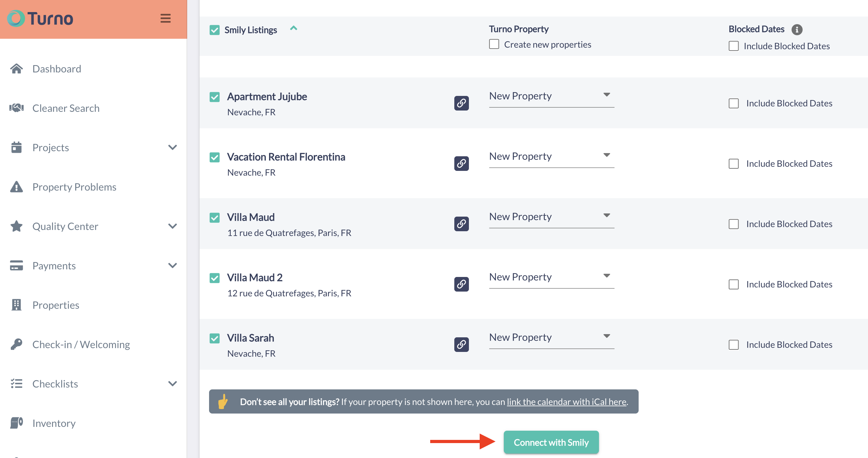The height and width of the screenshot is (458, 868).
Task: Expand the Quality Center sidebar section
Action: click(x=172, y=226)
